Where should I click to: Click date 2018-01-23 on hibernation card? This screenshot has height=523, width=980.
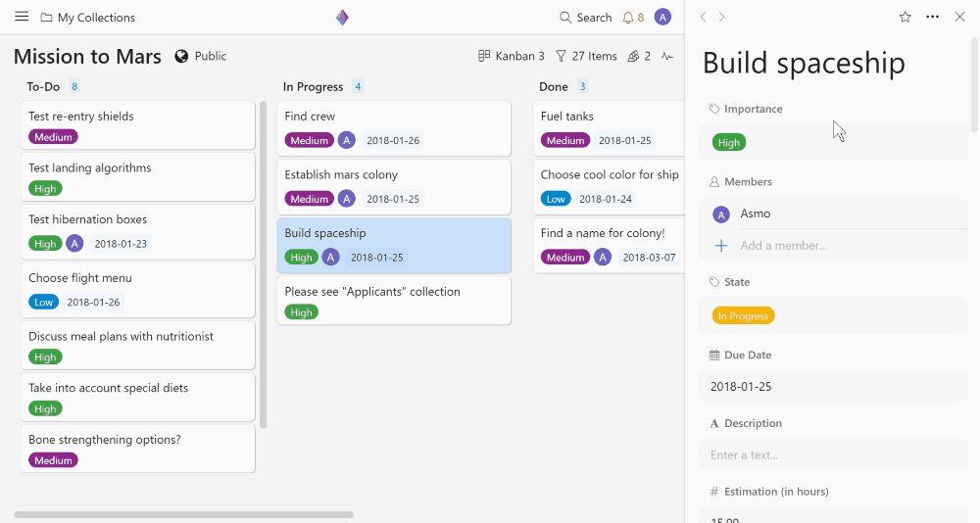tap(121, 244)
